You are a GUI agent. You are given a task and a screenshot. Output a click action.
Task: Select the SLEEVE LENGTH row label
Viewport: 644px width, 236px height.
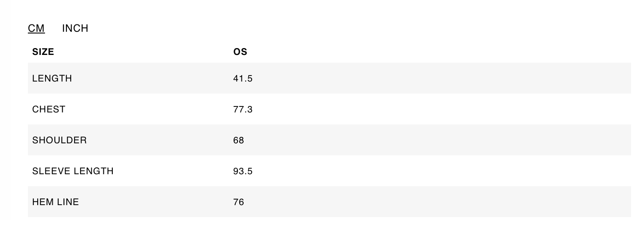click(x=73, y=171)
